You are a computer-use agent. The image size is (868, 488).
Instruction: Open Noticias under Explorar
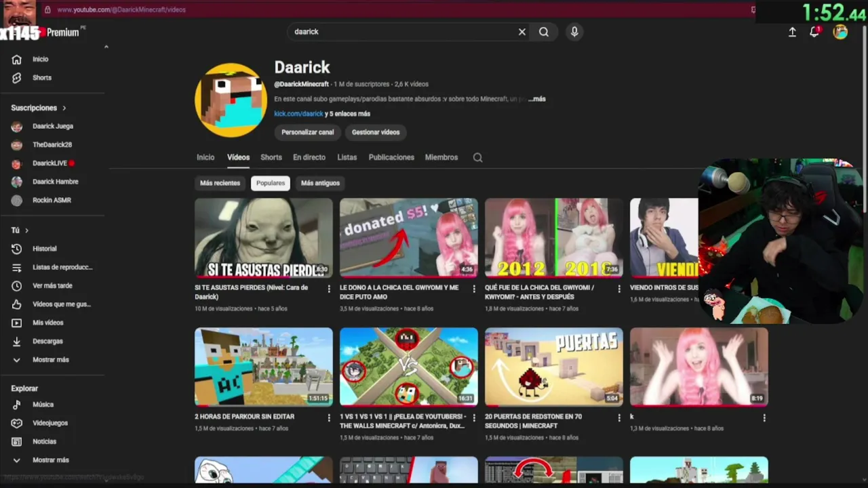(44, 441)
